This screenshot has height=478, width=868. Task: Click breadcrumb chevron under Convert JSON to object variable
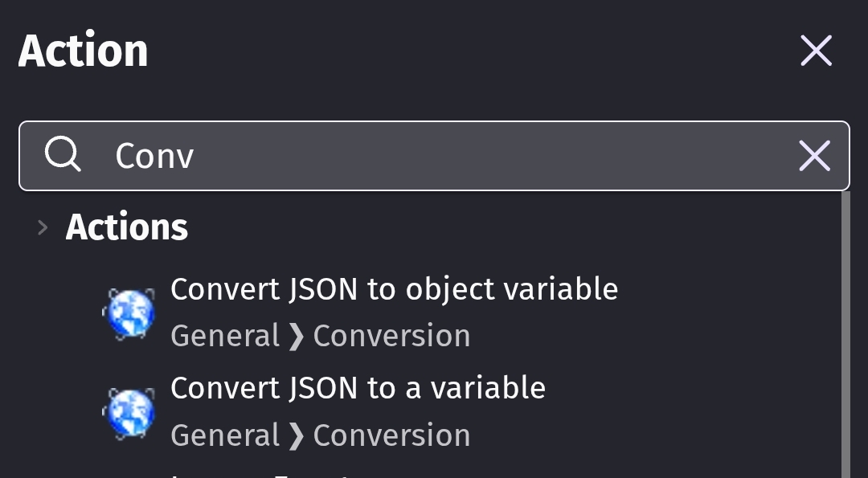point(296,336)
